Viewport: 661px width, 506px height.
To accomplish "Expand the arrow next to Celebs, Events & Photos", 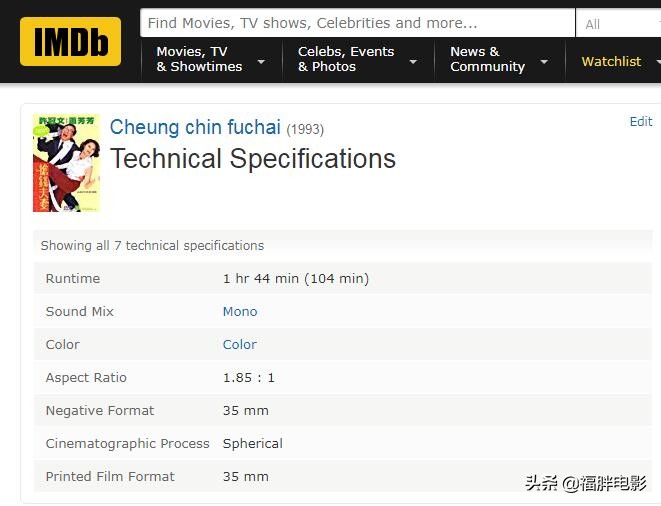I will pos(413,61).
